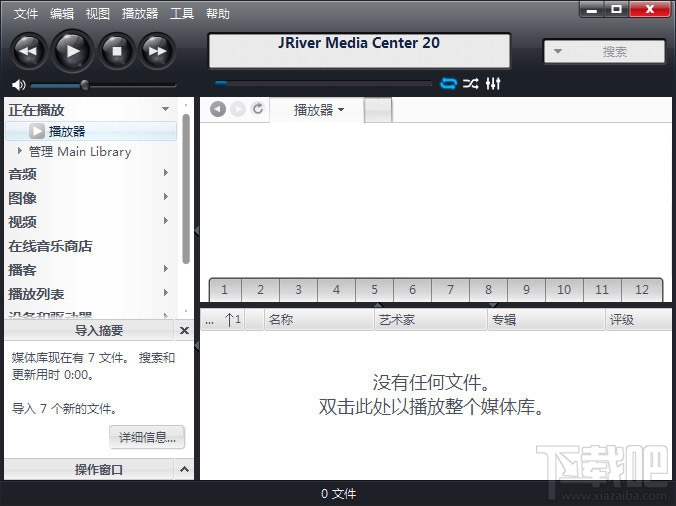
Task: Open the 视图 menu
Action: click(x=98, y=14)
